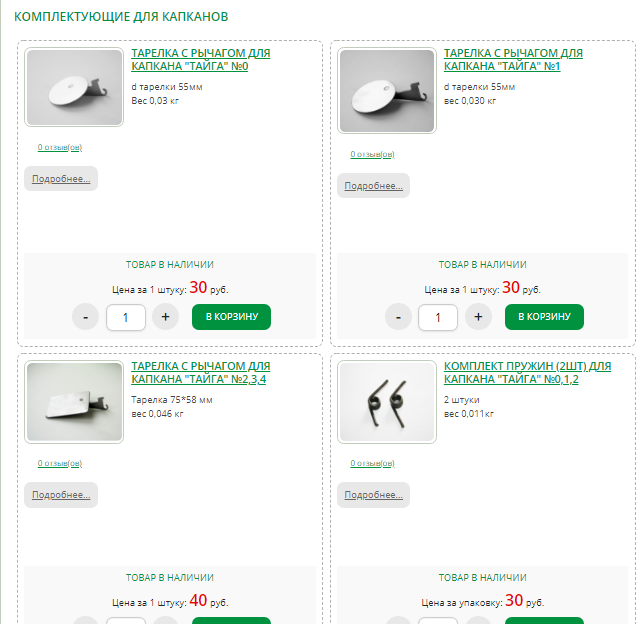Open title link for Taiga №2,3,4 plate
The width and height of the screenshot is (641, 624).
[200, 373]
